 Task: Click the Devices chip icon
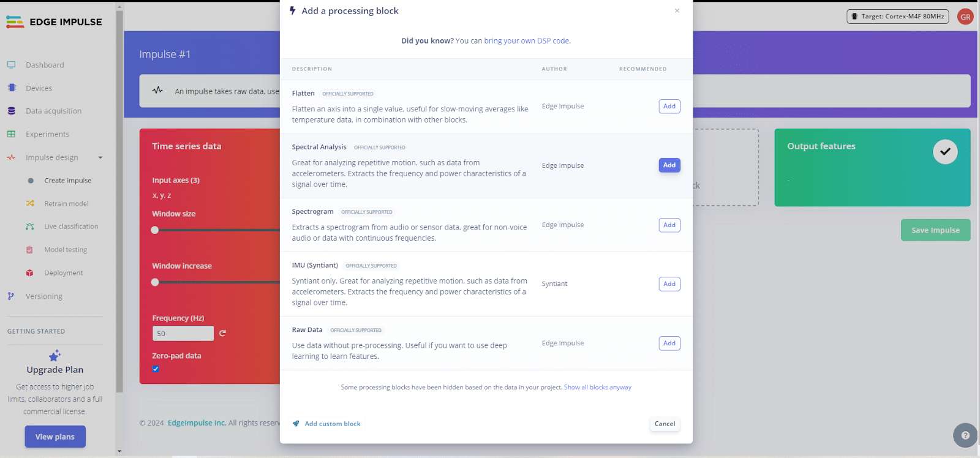click(11, 88)
